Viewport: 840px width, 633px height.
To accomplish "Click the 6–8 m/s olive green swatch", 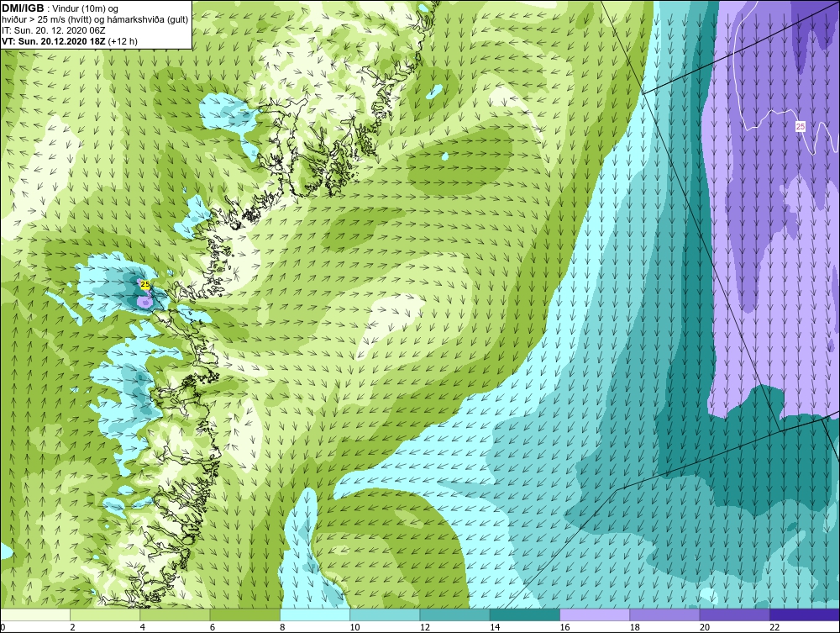I will pyautogui.click(x=244, y=615).
